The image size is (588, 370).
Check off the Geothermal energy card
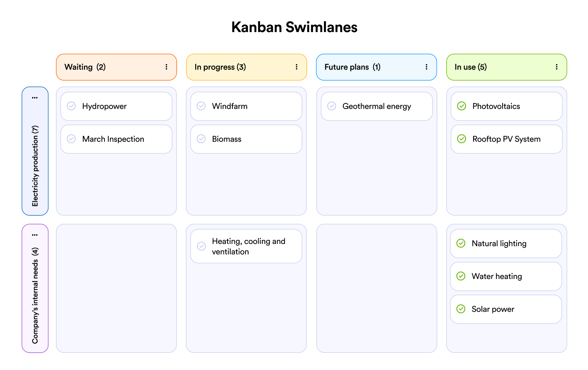[332, 106]
